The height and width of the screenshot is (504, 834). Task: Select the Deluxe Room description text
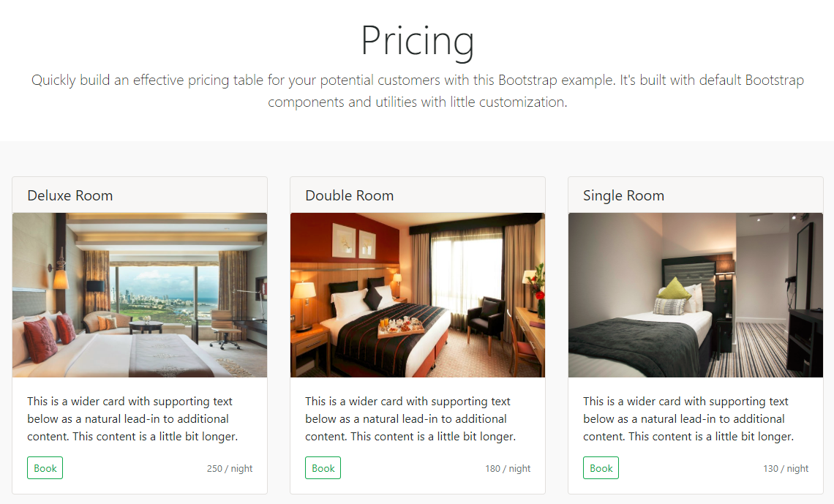pyautogui.click(x=130, y=418)
